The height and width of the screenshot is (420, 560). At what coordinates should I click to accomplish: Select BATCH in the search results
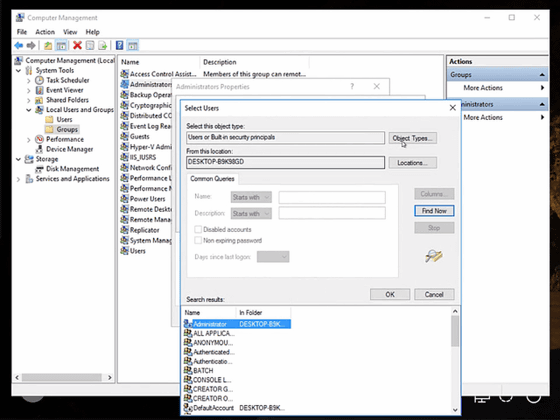(203, 370)
